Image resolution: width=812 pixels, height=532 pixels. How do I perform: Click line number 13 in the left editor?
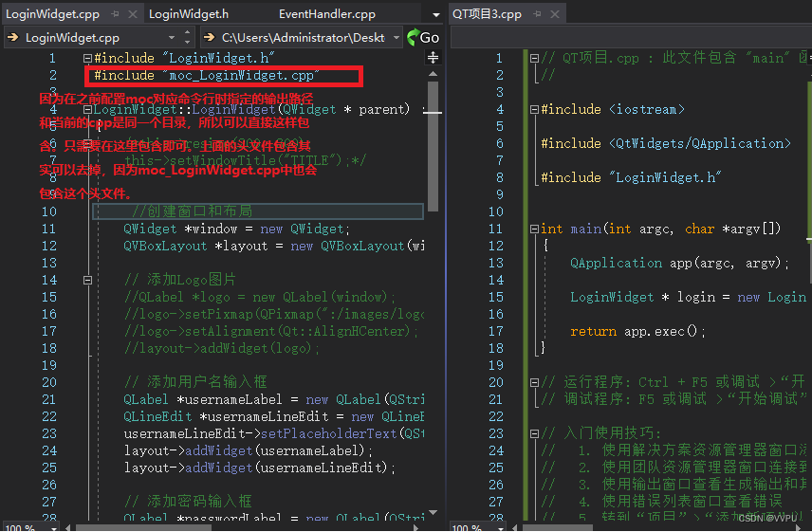pyautogui.click(x=48, y=263)
